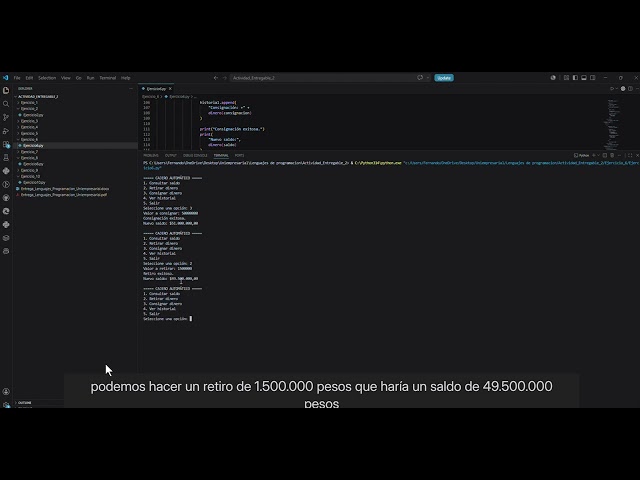Viewport: 640px width, 480px height.
Task: Select the Ejercicio6.py editor tab
Action: coord(156,89)
